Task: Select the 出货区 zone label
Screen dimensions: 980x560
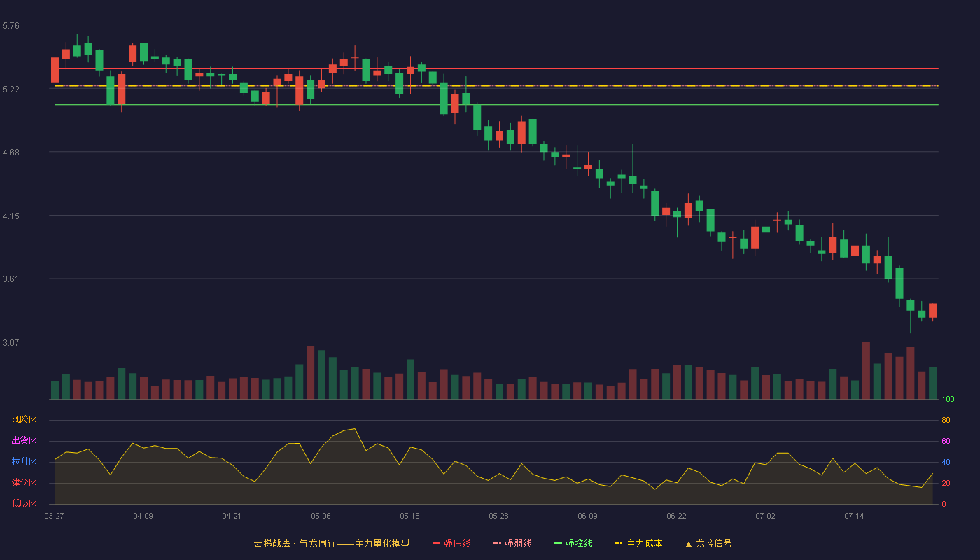Action: (x=24, y=441)
